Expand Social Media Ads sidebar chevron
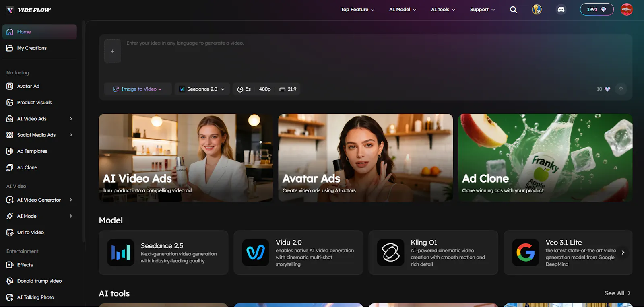 coord(71,135)
